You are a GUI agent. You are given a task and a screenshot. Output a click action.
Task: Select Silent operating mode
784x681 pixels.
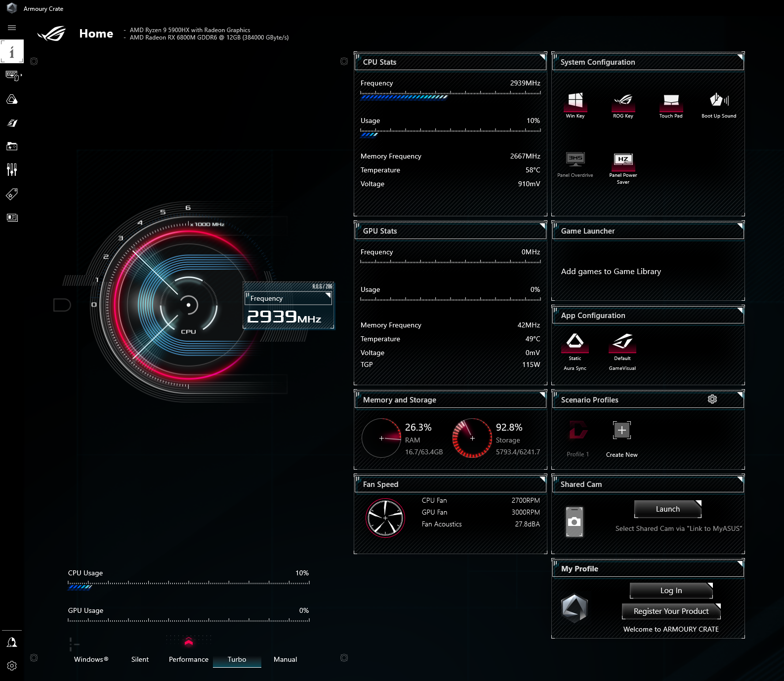[140, 659]
